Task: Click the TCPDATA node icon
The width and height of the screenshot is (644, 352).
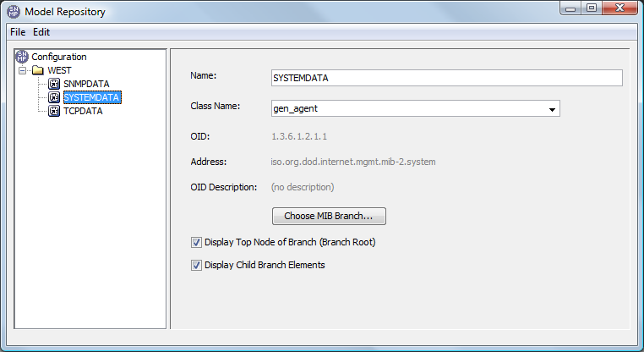Action: pos(54,111)
